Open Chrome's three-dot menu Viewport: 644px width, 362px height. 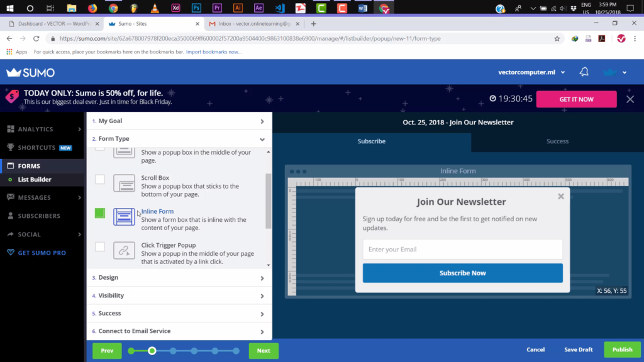tap(635, 38)
